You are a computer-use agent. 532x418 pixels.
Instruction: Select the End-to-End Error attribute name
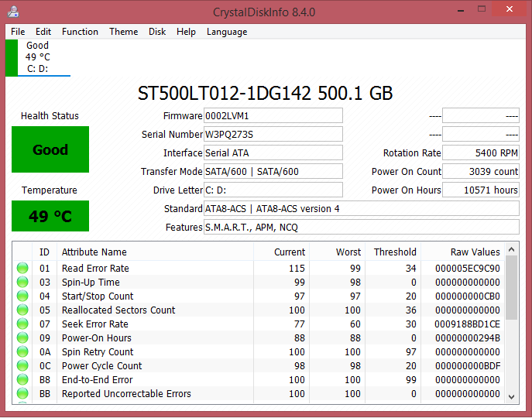coord(97,379)
